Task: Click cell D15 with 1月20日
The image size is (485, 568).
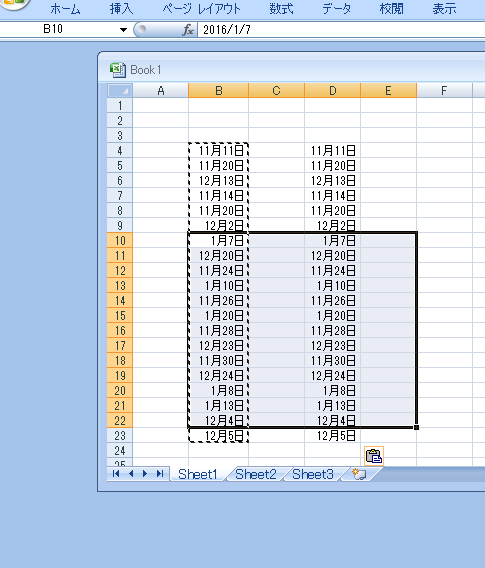Action: [333, 316]
